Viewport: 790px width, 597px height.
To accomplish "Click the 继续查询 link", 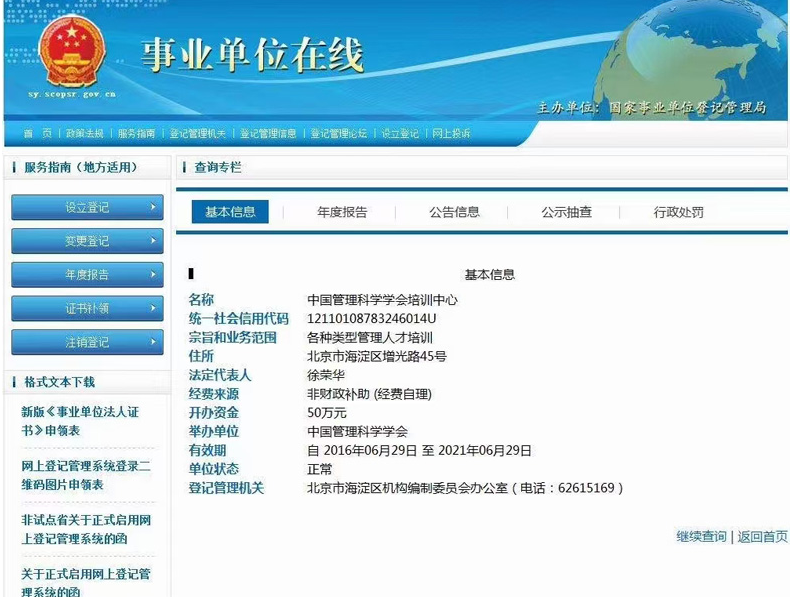I will [x=701, y=537].
